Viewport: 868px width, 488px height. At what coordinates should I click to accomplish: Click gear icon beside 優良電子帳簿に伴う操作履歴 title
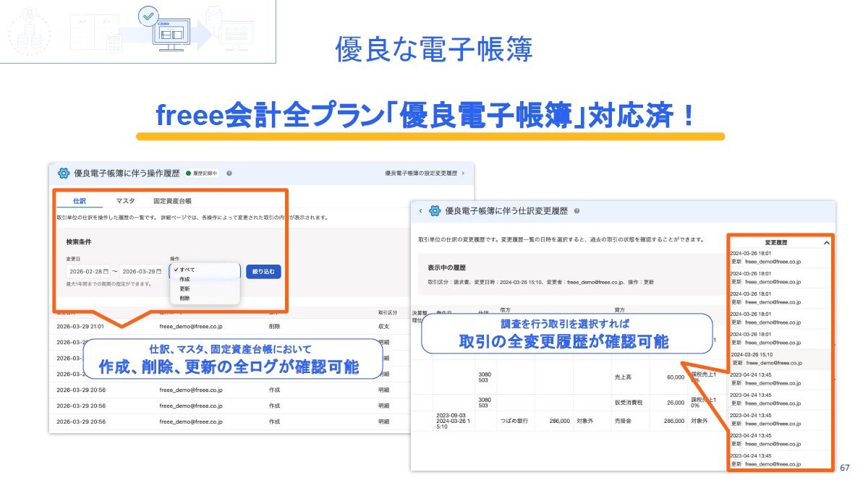pos(63,174)
